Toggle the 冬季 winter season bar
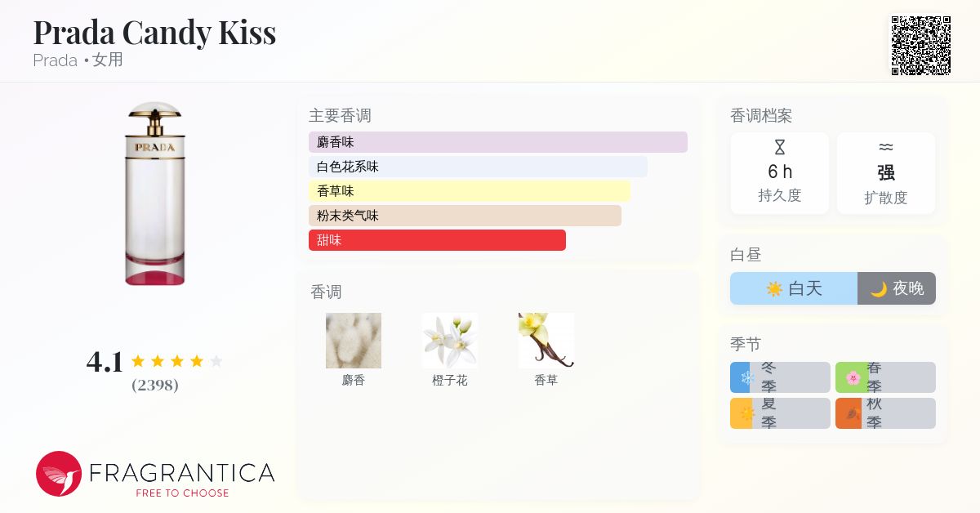980x513 pixels. pyautogui.click(x=780, y=377)
